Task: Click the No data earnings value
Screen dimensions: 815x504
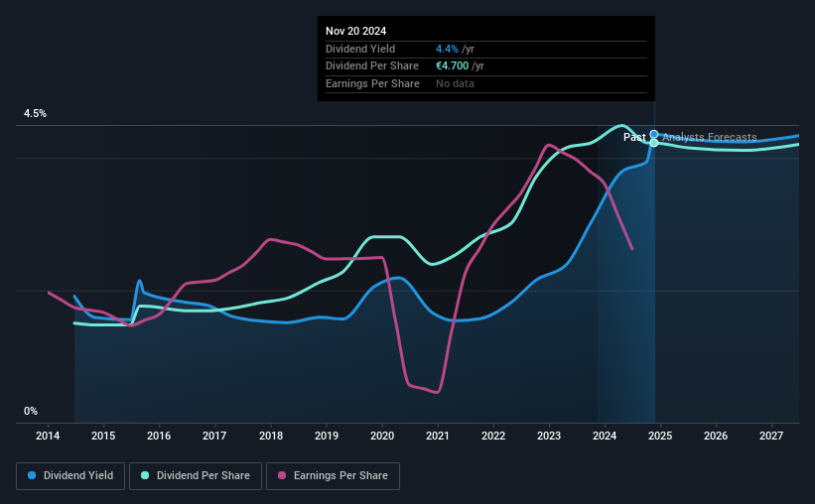Action: [455, 83]
